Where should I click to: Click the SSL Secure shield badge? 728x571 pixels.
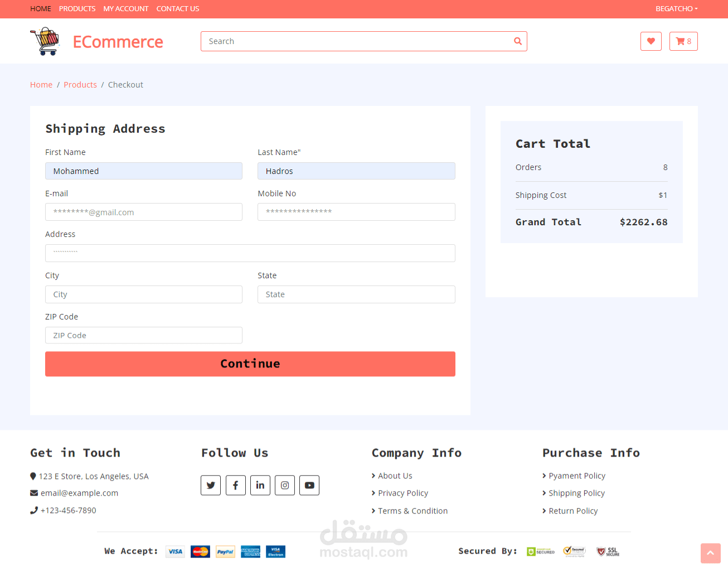608,551
